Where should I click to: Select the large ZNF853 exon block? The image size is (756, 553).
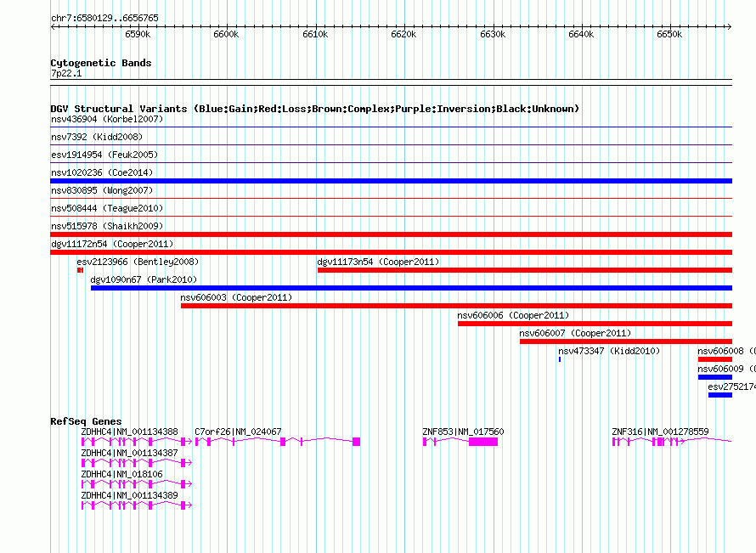(x=483, y=442)
